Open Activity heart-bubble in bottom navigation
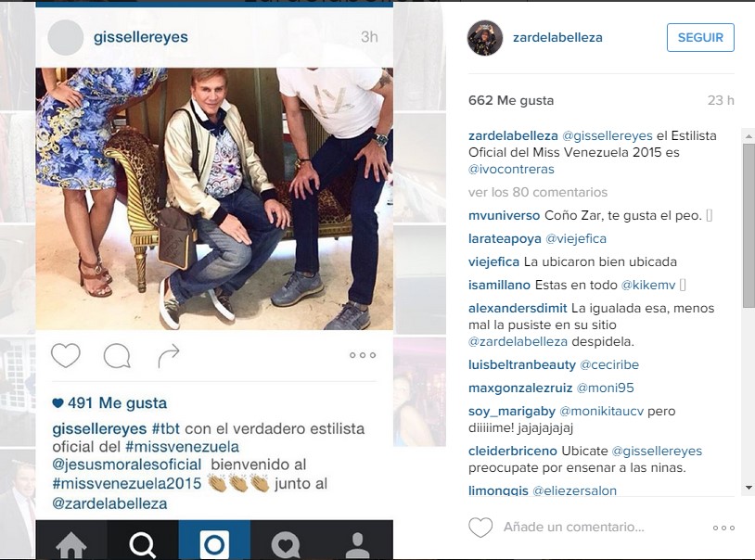755x560 pixels. click(x=286, y=544)
